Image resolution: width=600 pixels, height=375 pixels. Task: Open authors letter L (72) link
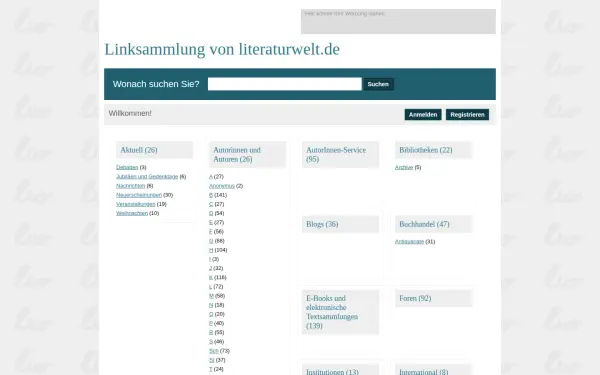pyautogui.click(x=210, y=287)
